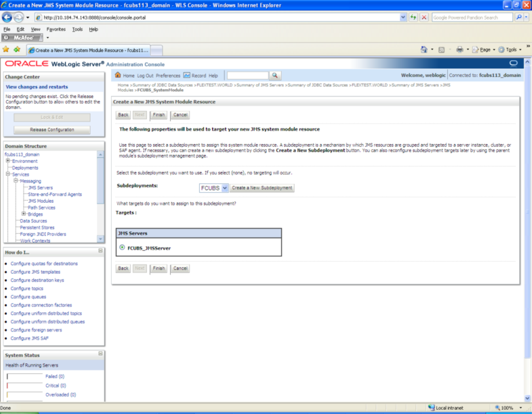The image size is (532, 414).
Task: Click Configure connection factories link
Action: (x=41, y=305)
